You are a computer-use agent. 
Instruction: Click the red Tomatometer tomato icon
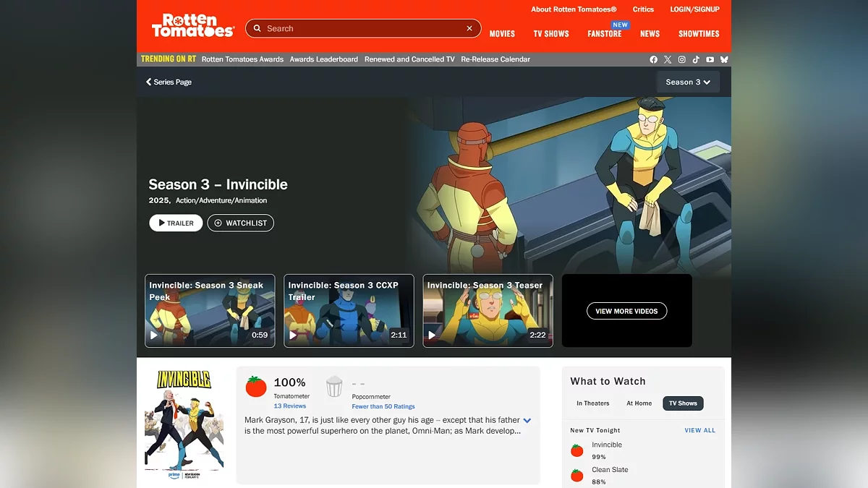[256, 387]
